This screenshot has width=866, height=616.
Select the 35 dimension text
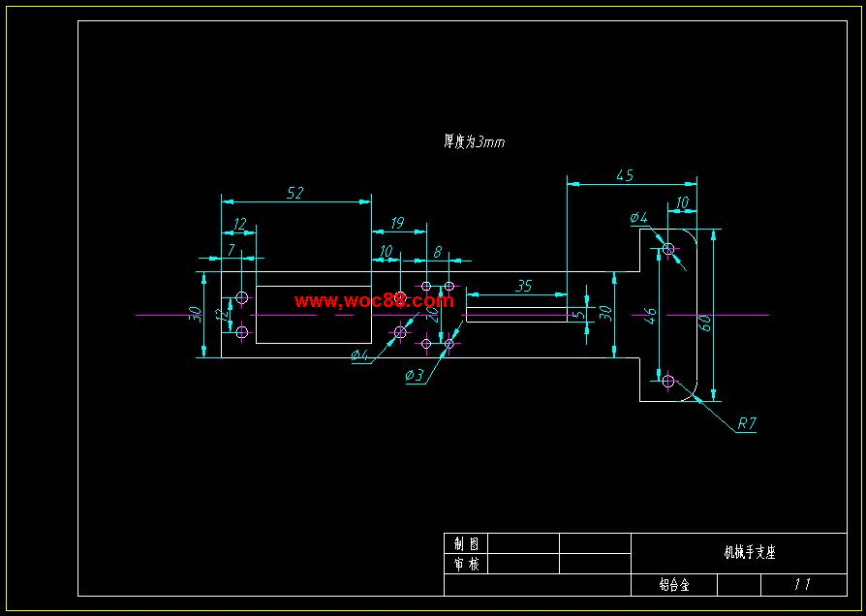pyautogui.click(x=523, y=286)
